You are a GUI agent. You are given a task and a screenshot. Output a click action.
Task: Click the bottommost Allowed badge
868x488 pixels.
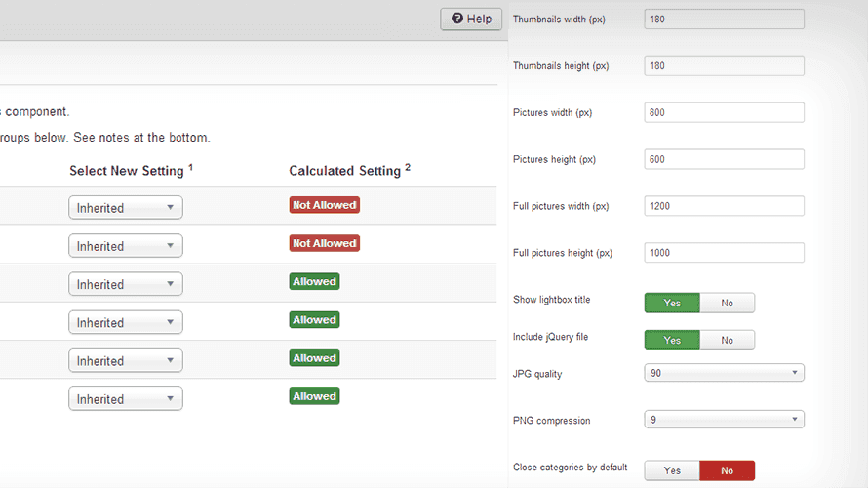[x=314, y=396]
